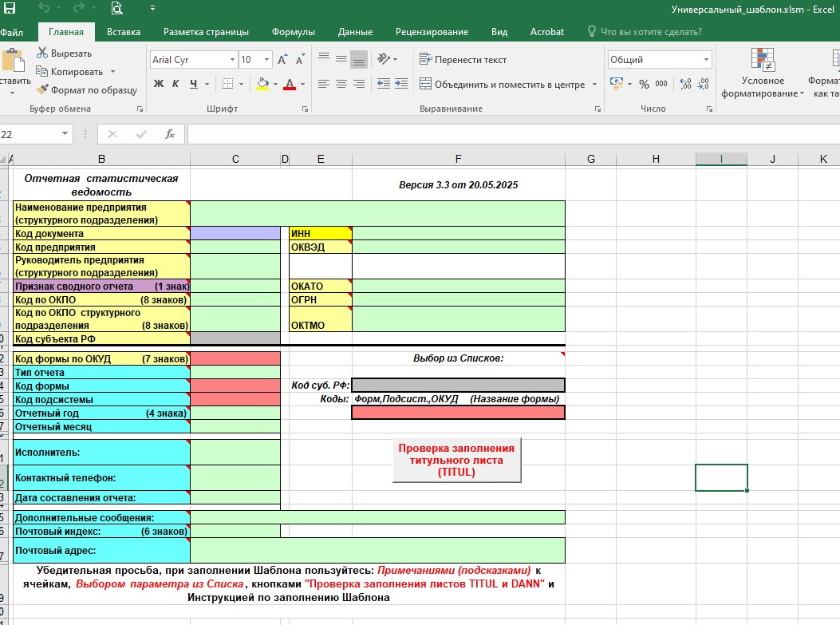Click the Undo button in the title bar

click(x=44, y=9)
